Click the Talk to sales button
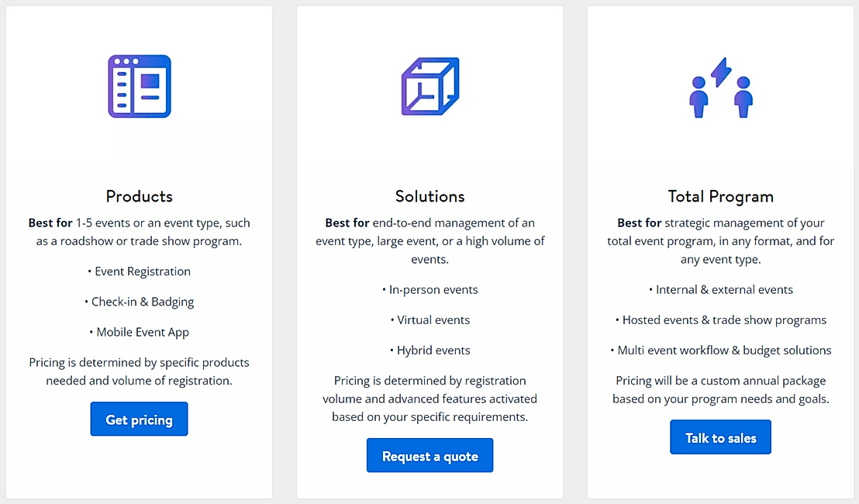Screen dimensions: 859x504 pyautogui.click(x=720, y=437)
